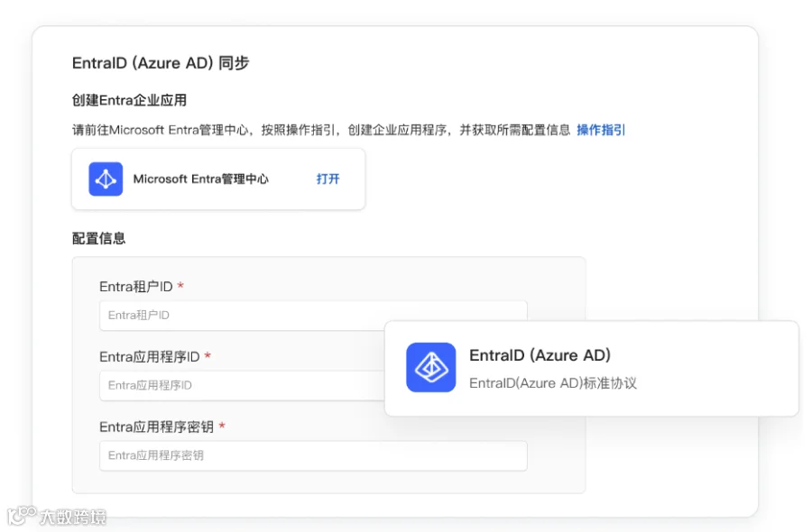812x532 pixels.
Task: Click the EntraID(Azure AD)标准协议 subtitle text
Action: (x=552, y=383)
